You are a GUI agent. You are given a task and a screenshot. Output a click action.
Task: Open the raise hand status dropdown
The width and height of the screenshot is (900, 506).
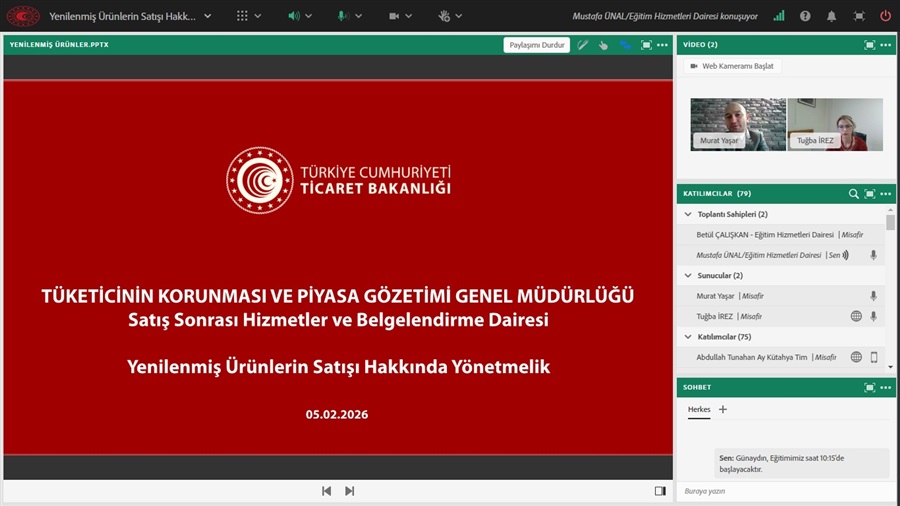tap(459, 16)
